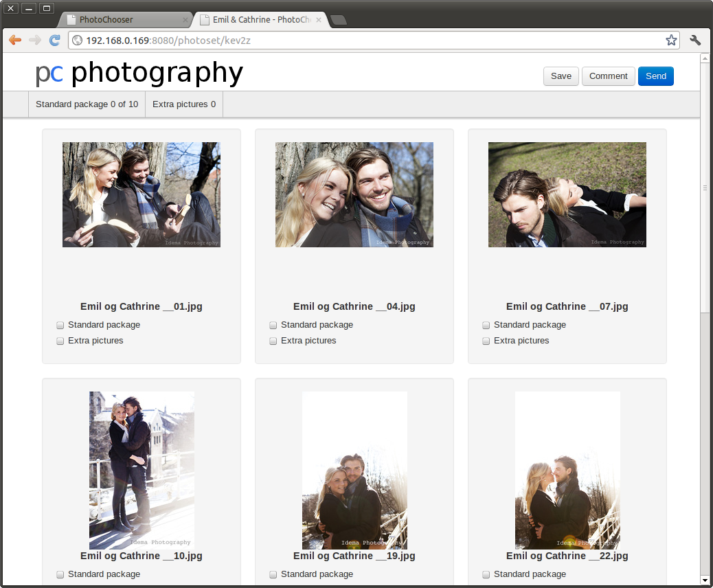
Task: Bookmark page with the star icon
Action: (671, 41)
